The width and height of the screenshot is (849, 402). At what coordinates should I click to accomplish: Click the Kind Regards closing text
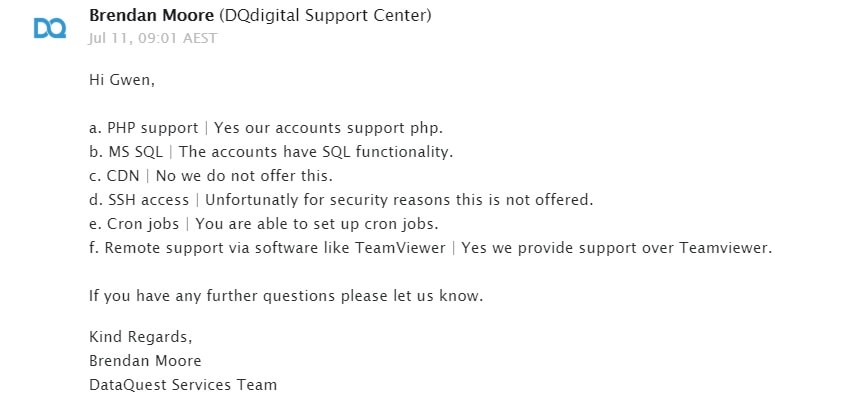141,338
